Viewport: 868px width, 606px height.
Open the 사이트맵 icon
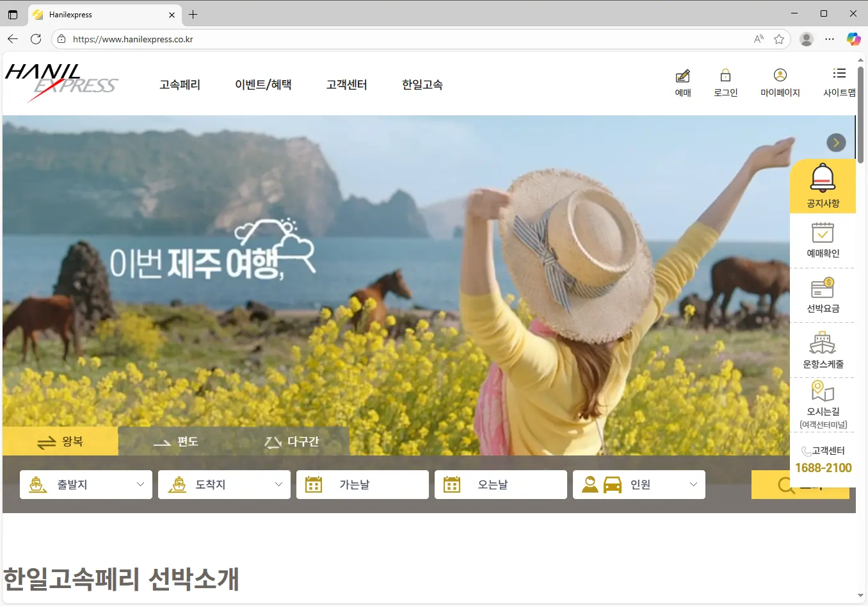839,82
